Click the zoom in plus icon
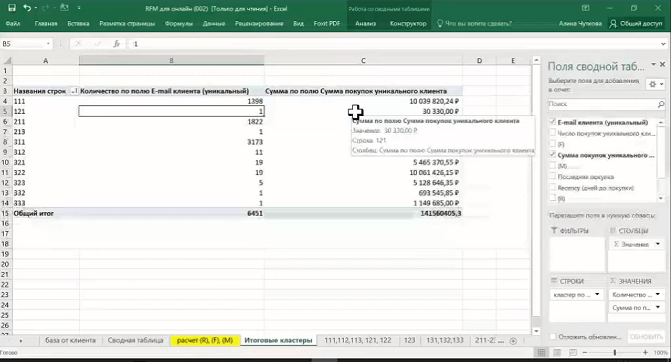The height and width of the screenshot is (362, 671). click(645, 352)
